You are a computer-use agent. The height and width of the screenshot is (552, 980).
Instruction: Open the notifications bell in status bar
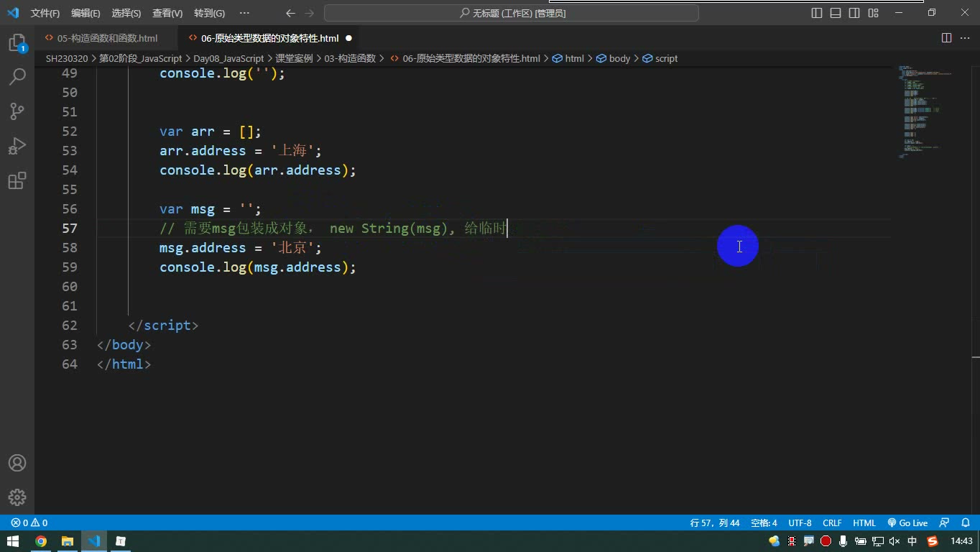(966, 523)
